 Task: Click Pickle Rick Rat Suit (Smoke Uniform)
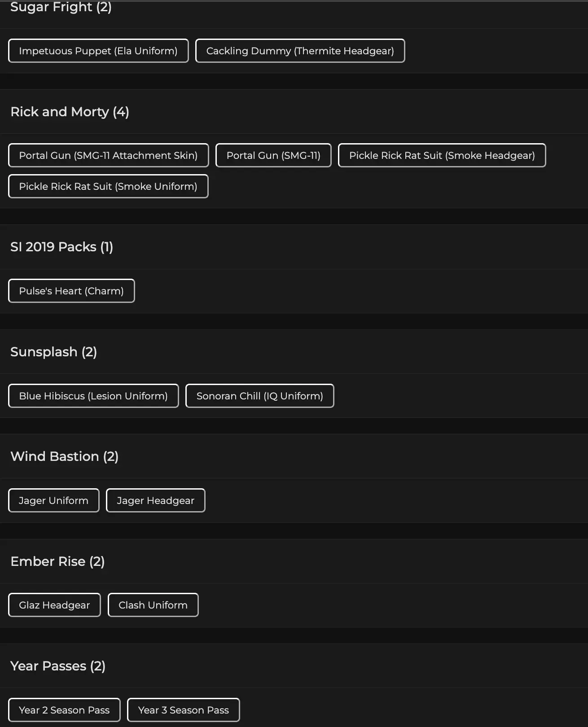click(108, 186)
